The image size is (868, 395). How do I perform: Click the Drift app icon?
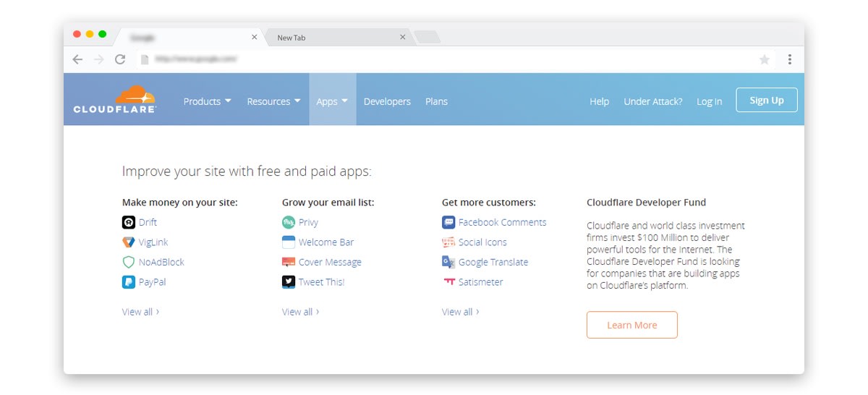129,223
